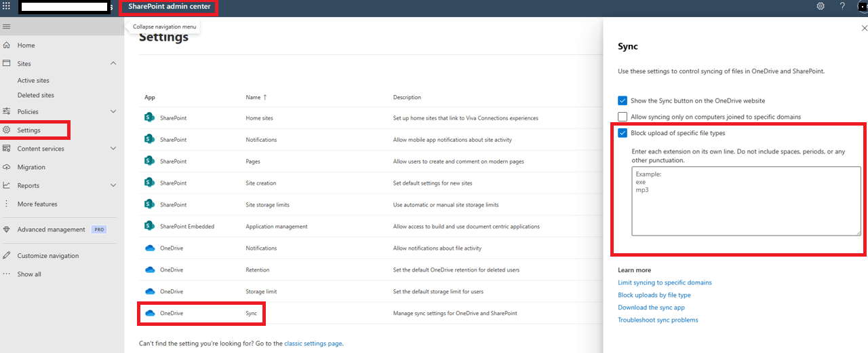Click OneDrive icon in Sync row

(150, 313)
